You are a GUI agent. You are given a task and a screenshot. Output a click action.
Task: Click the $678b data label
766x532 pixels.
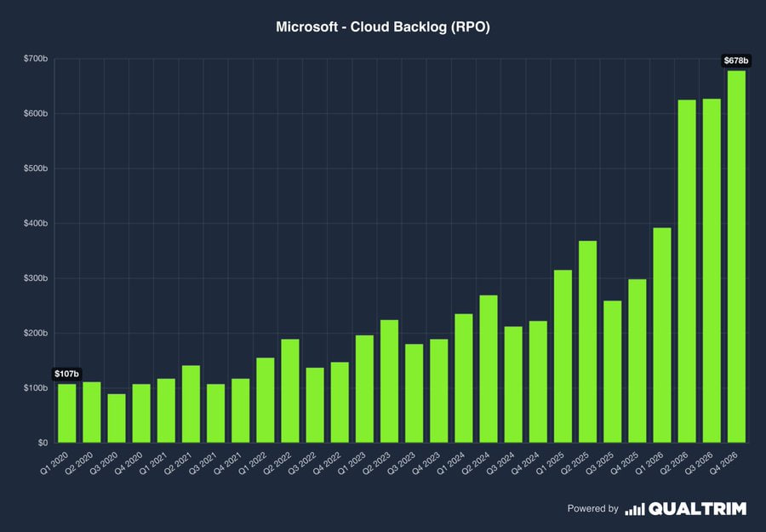point(735,60)
